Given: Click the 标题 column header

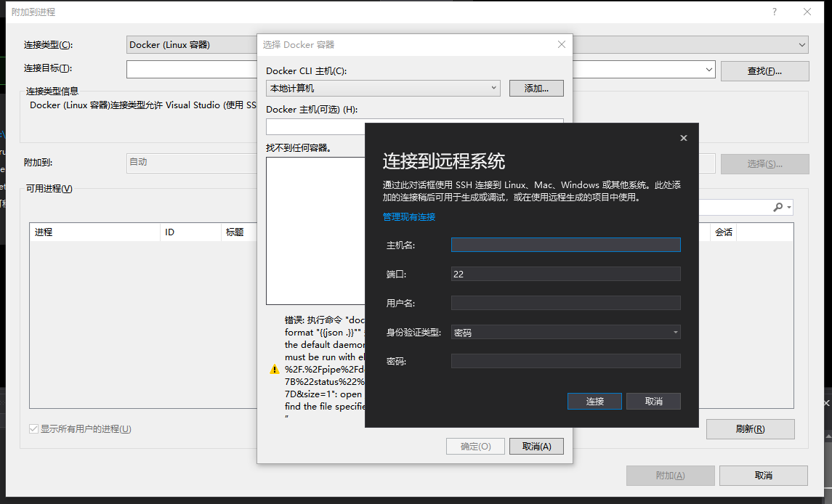Looking at the screenshot, I should point(239,232).
